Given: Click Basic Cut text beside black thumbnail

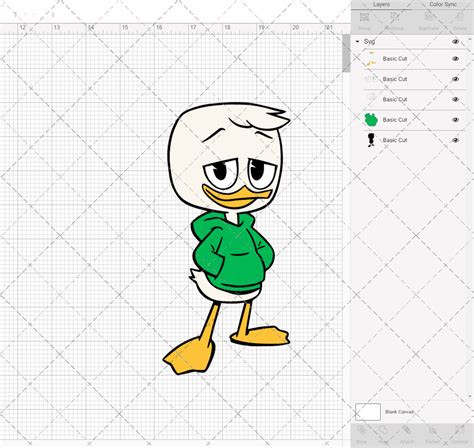Looking at the screenshot, I should (x=395, y=140).
